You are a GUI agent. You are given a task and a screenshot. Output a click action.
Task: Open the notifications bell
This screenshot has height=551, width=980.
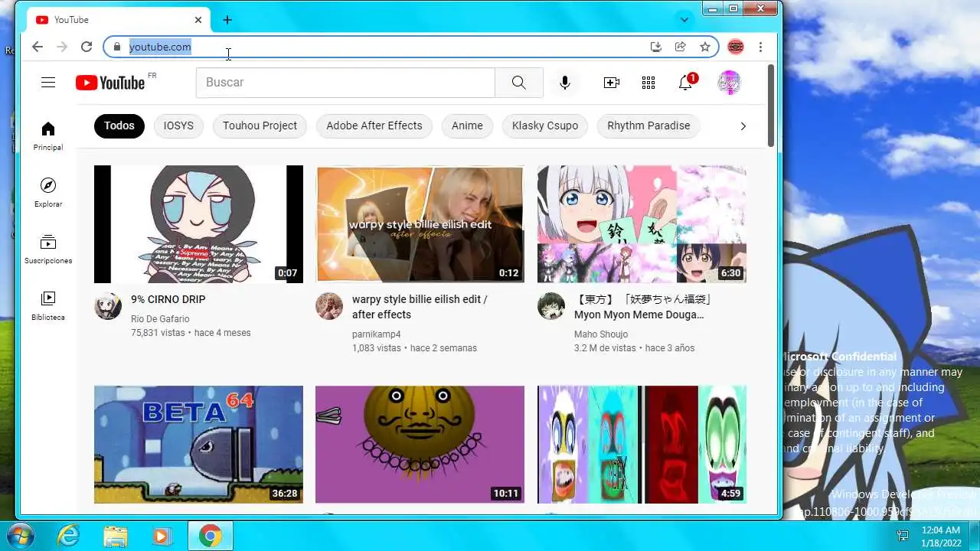[687, 82]
